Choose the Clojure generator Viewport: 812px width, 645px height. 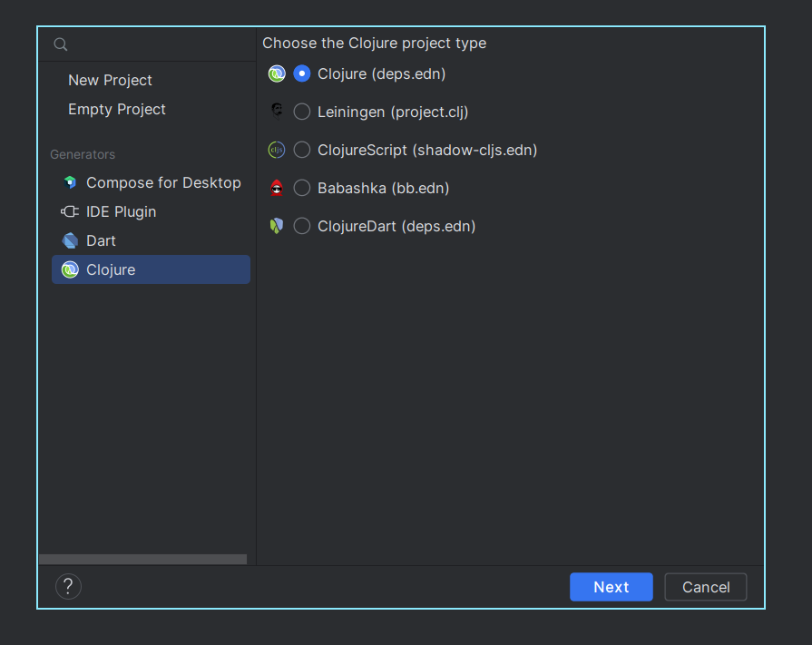pos(151,269)
